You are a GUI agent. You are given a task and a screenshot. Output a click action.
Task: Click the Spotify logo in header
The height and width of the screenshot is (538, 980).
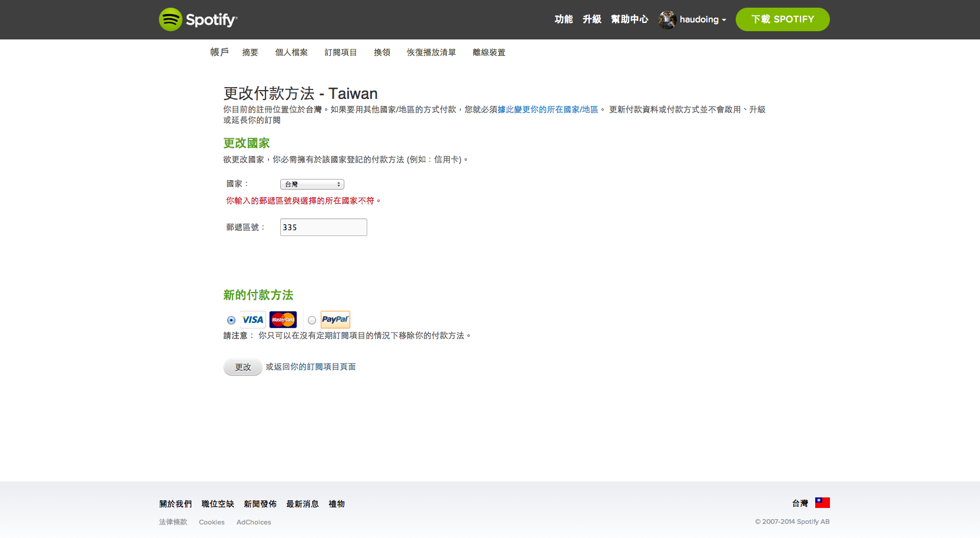[198, 19]
